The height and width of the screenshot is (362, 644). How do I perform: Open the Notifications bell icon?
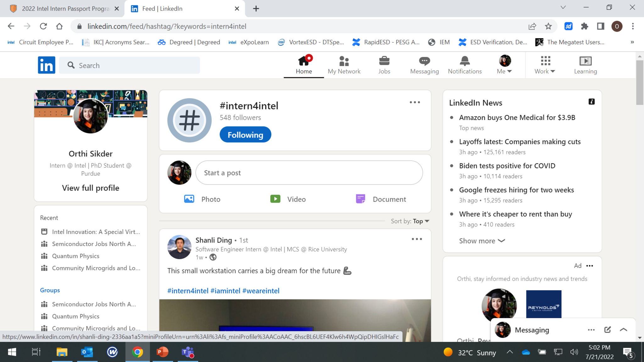(464, 61)
